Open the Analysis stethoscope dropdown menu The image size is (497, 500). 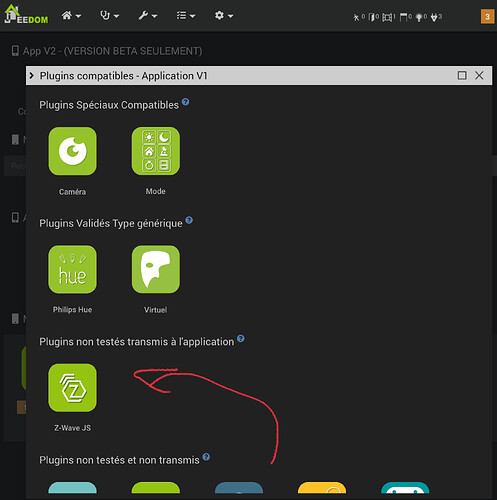pyautogui.click(x=110, y=15)
